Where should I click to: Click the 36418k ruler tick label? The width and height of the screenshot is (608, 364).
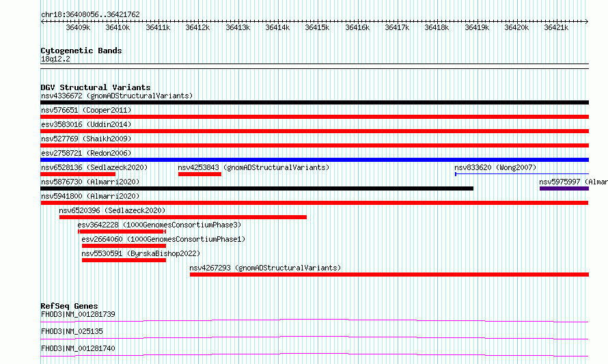pos(437,27)
